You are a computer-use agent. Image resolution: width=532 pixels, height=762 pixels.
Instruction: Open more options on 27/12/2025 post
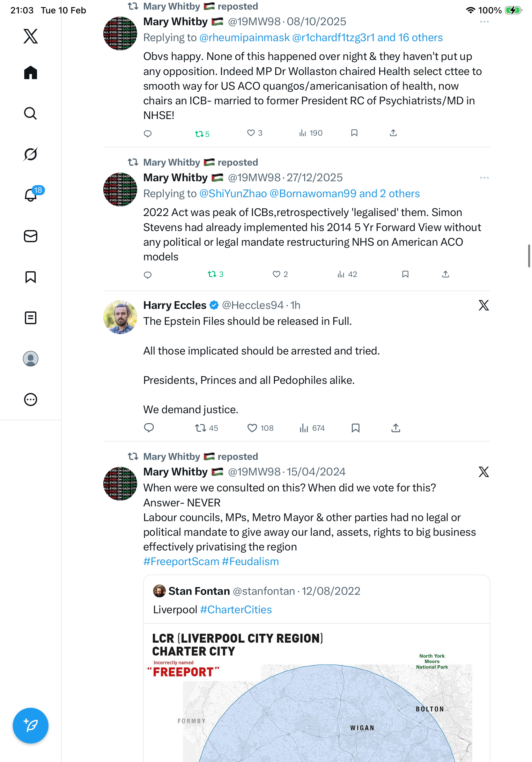tap(484, 178)
